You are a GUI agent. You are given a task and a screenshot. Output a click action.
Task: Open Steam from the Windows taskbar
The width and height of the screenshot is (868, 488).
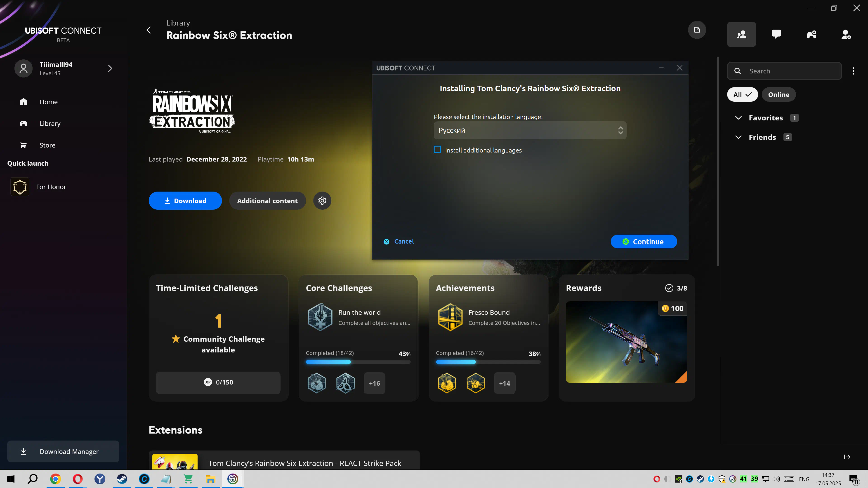pos(122,479)
